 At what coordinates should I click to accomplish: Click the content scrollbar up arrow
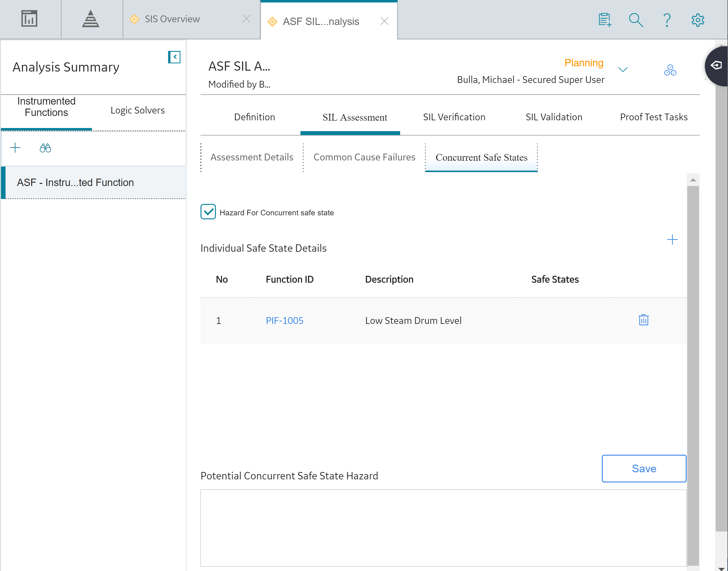[693, 180]
